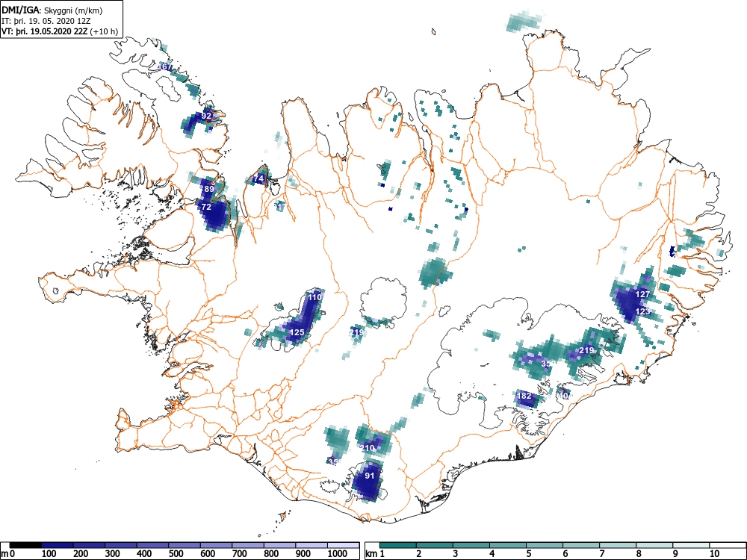Click the '400' legend label
This screenshot has height=560, width=747.
click(144, 553)
